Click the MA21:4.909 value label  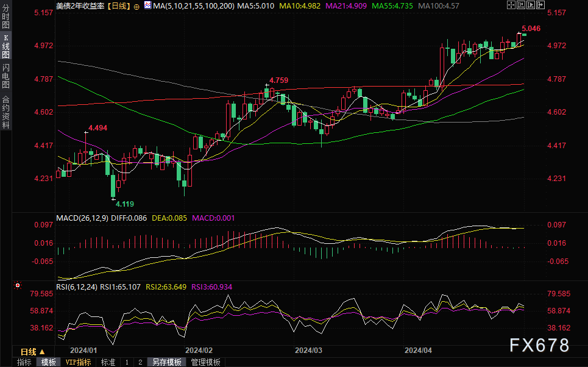pos(346,6)
